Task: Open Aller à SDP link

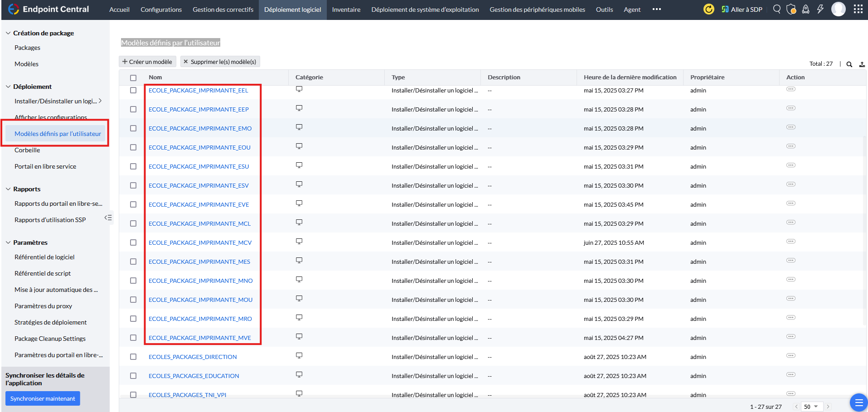Action: pos(742,9)
